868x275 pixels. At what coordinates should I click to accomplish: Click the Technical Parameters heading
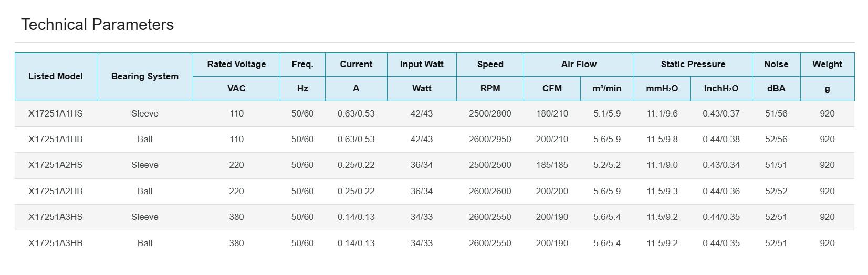tap(97, 25)
